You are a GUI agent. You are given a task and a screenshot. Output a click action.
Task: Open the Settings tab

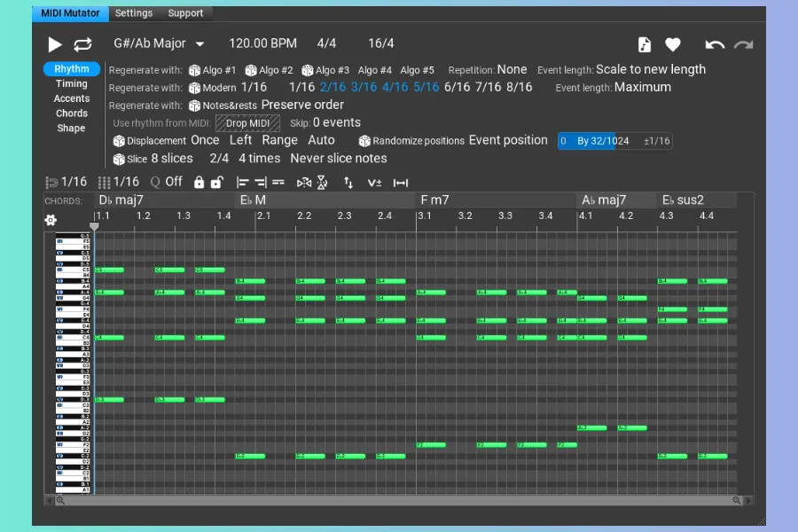[134, 13]
